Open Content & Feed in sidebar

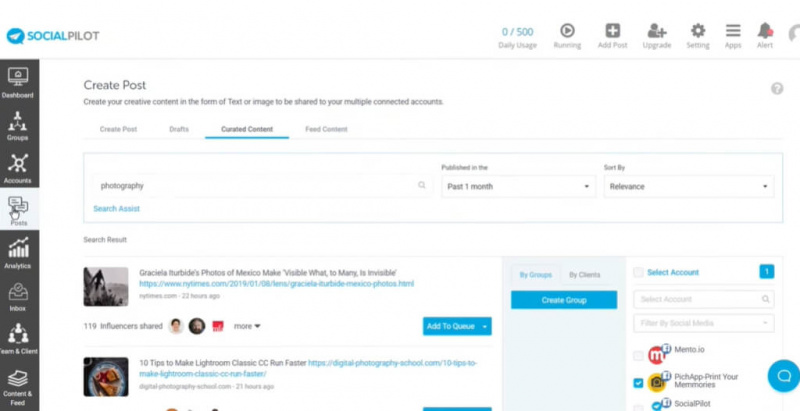(18, 388)
